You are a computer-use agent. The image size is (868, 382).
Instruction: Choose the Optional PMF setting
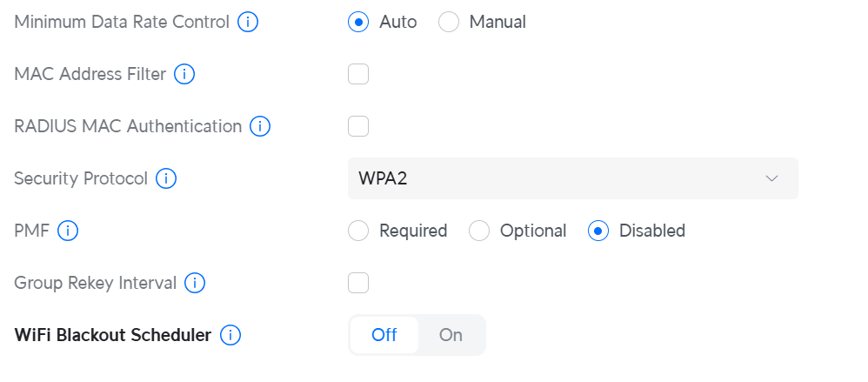click(x=479, y=231)
